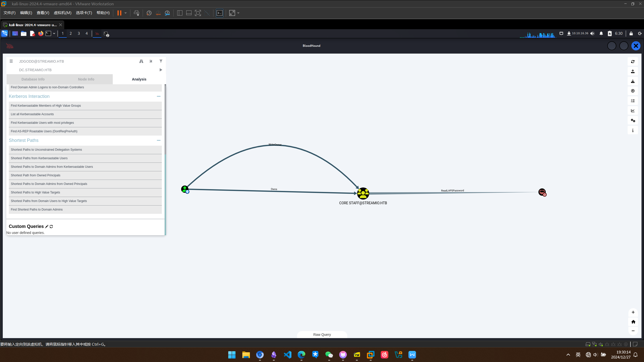Open the Raw Query bar
Image resolution: width=644 pixels, height=362 pixels.
[x=322, y=335]
